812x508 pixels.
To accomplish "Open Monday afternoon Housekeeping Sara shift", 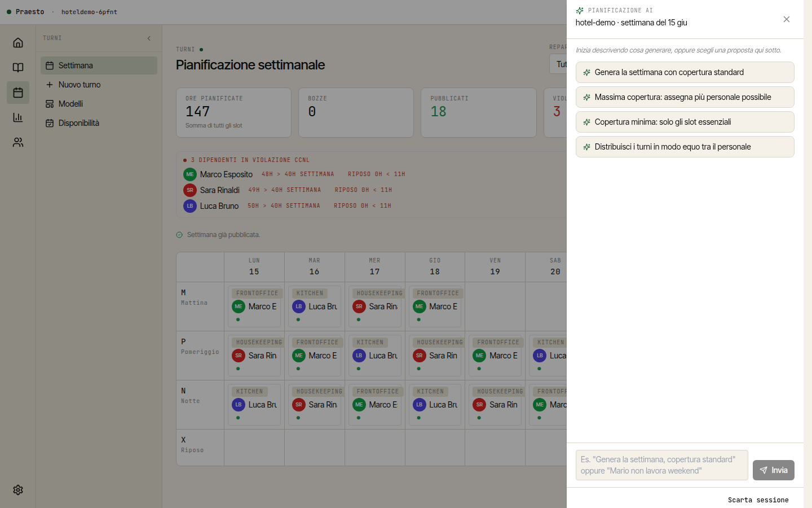I will [254, 356].
